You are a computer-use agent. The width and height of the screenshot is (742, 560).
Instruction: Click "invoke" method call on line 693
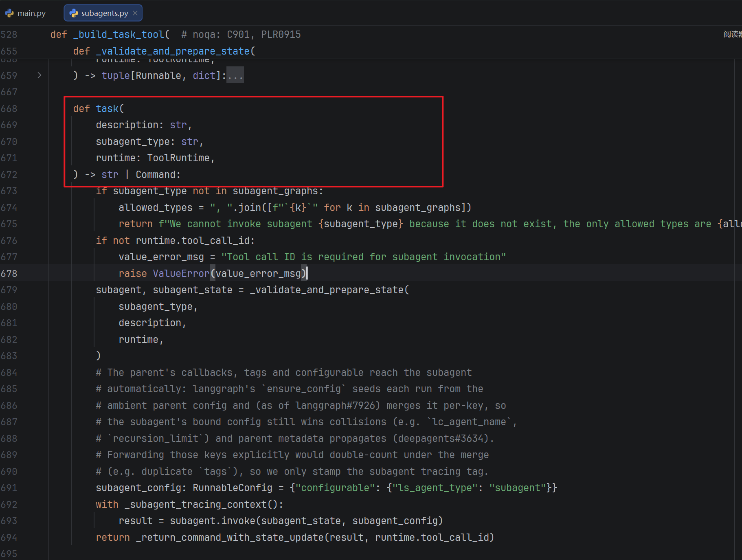tap(238, 521)
